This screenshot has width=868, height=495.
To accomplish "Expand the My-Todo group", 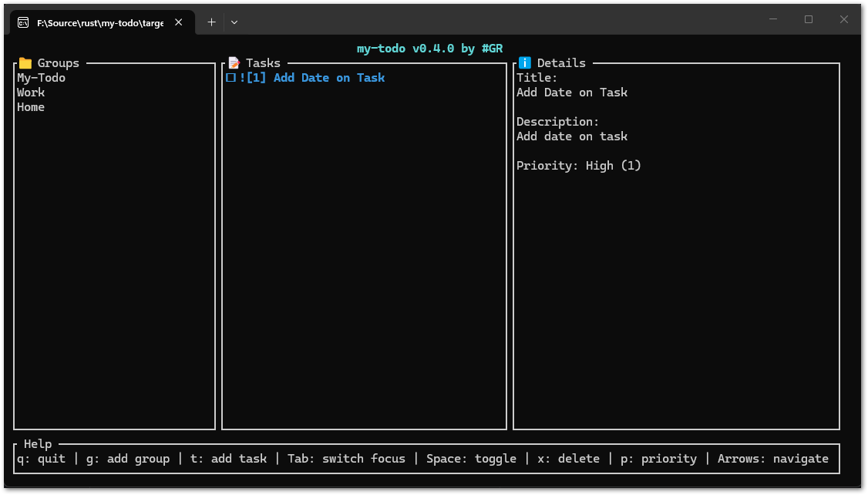I will click(x=41, y=77).
